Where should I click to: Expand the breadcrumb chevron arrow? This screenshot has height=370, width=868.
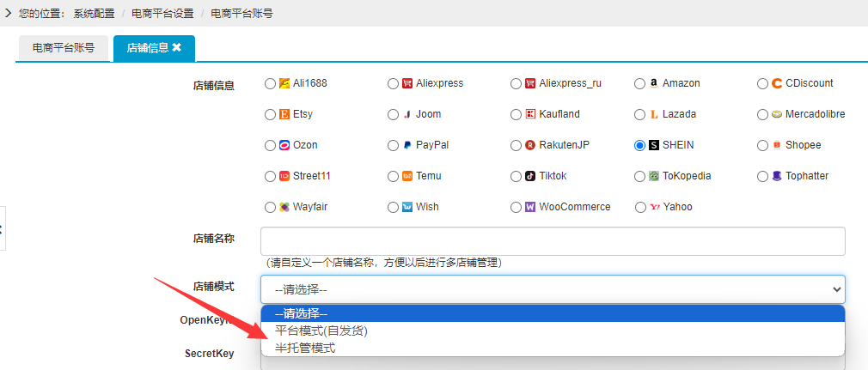8,13
